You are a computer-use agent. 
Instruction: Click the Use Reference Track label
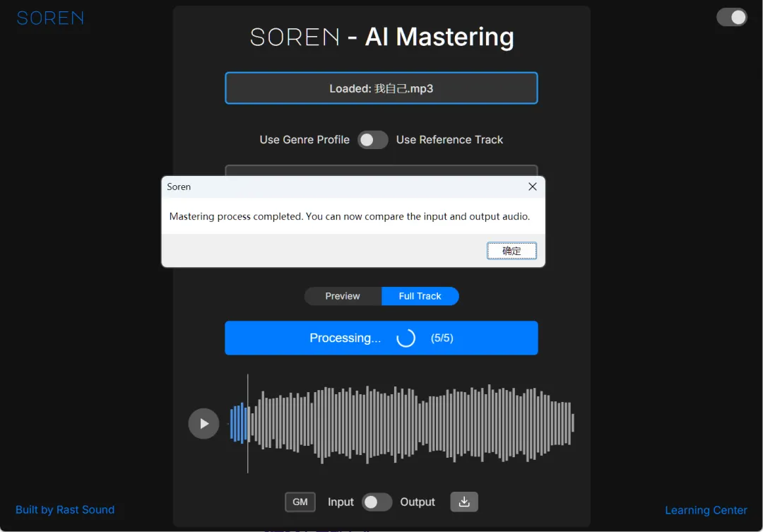[449, 140]
